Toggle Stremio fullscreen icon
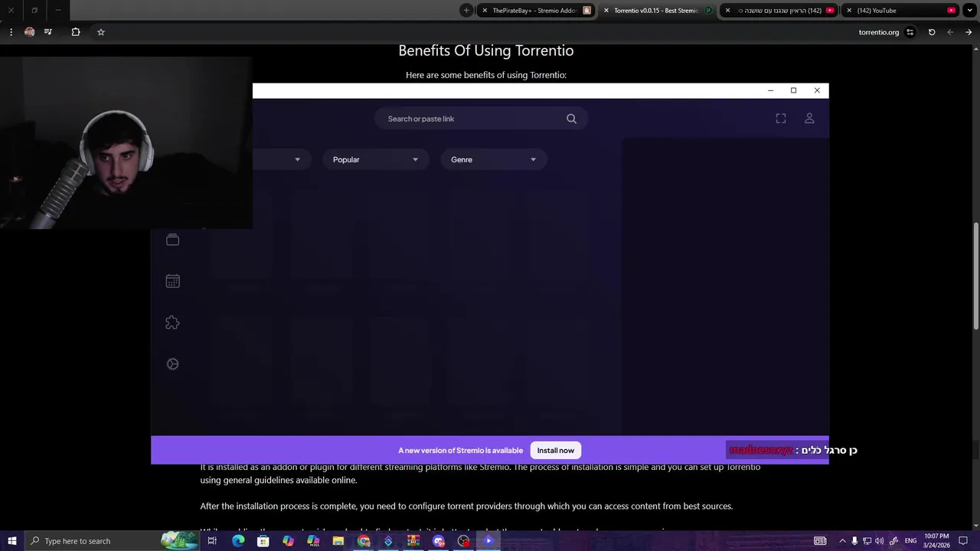The image size is (980, 551). 781,119
